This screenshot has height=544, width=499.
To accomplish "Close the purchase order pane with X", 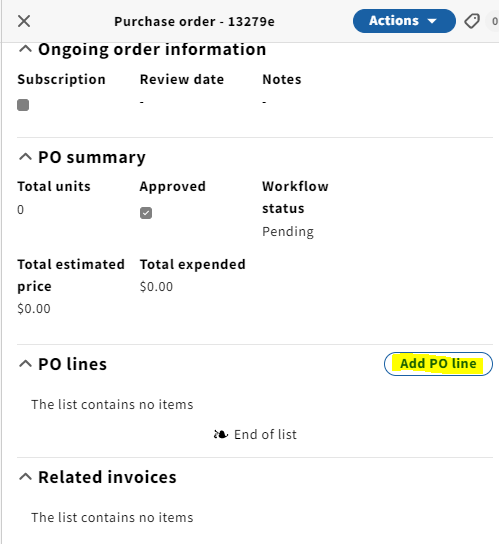I will (24, 21).
